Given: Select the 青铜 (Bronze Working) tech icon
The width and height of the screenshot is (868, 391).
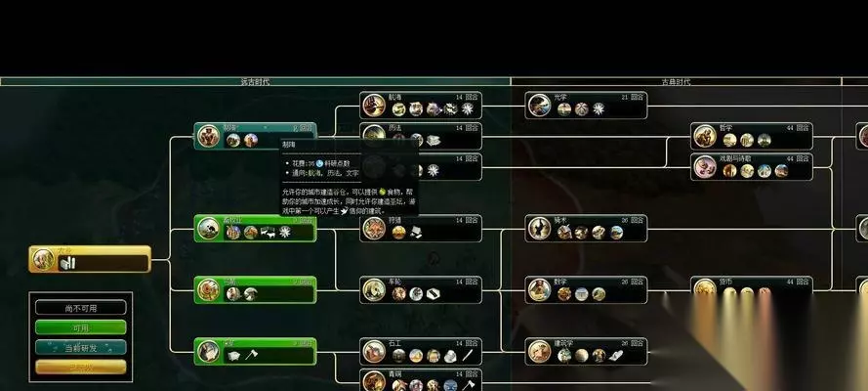Looking at the screenshot, I should point(374,381).
